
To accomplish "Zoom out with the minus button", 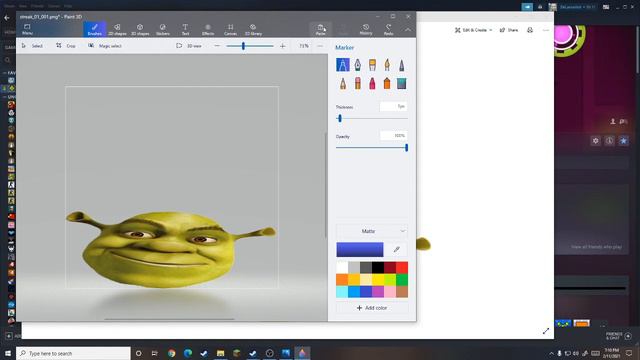I will (x=217, y=46).
